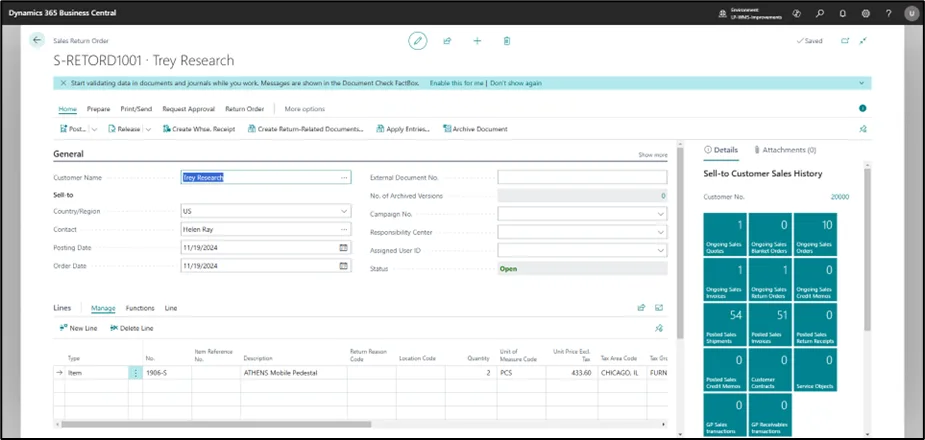Click Show more in General
The height and width of the screenshot is (440, 925).
point(653,155)
